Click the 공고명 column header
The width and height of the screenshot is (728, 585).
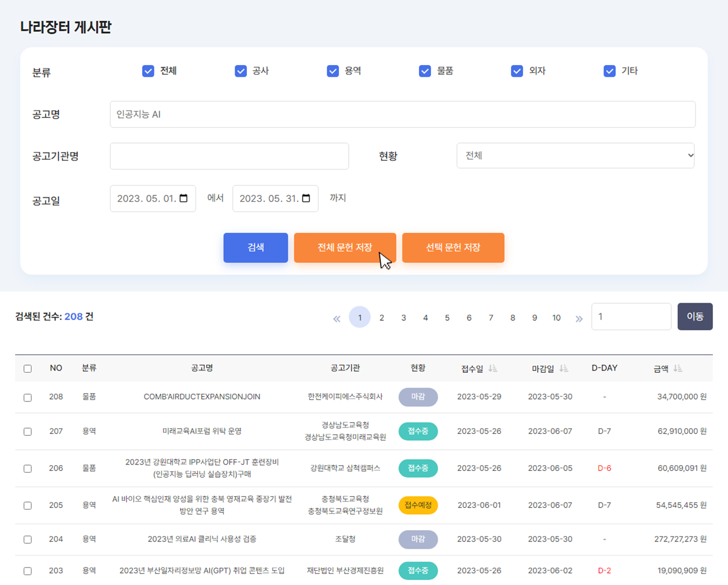(202, 368)
